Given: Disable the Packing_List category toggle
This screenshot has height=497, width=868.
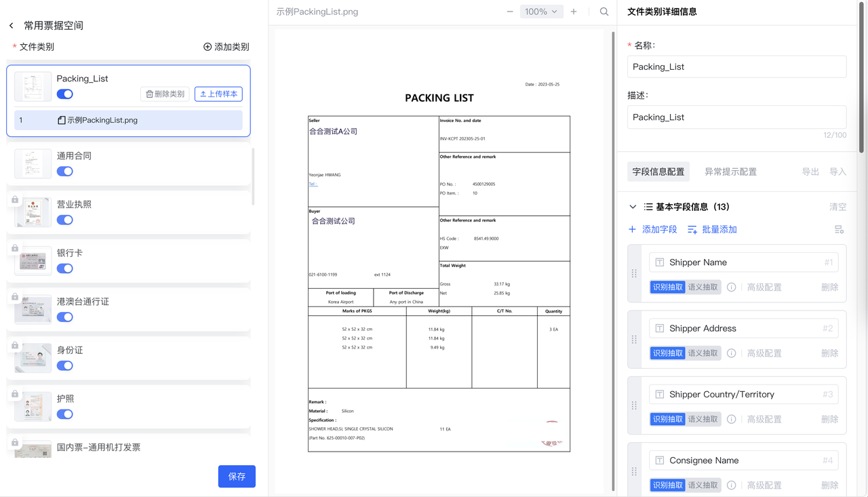Looking at the screenshot, I should pos(64,94).
